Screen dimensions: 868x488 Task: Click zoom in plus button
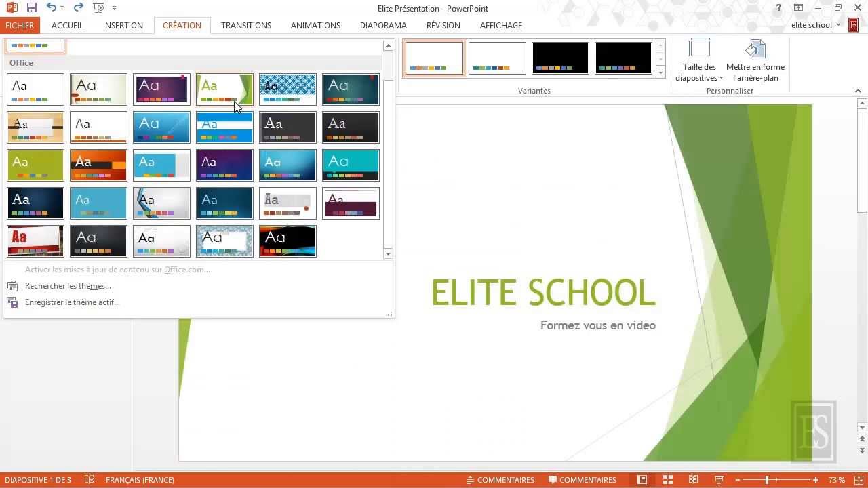[814, 480]
